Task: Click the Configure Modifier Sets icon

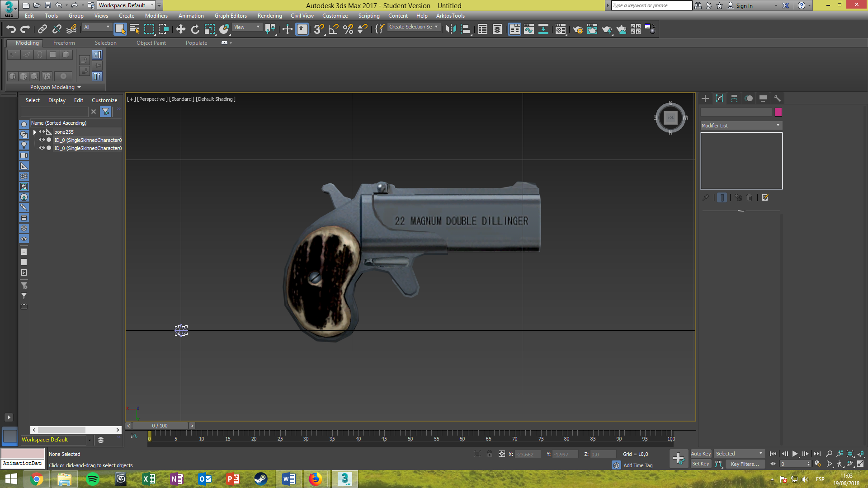Action: pyautogui.click(x=765, y=198)
